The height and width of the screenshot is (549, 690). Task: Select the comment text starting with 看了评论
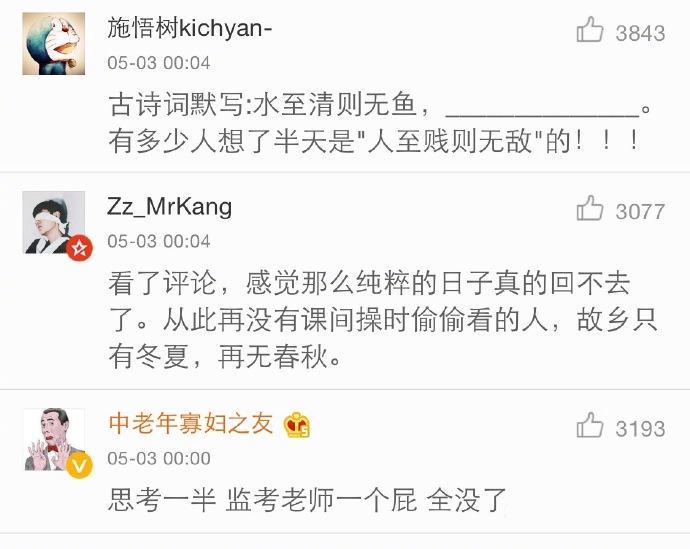point(383,319)
